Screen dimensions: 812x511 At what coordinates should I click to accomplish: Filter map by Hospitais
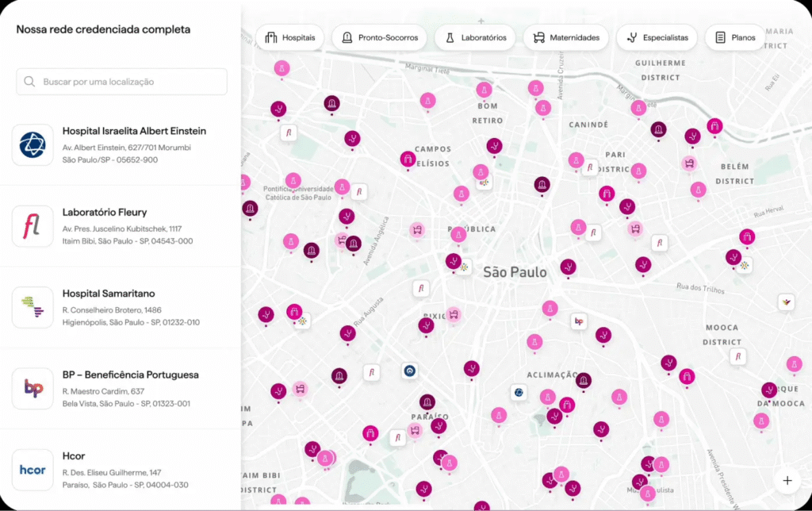pyautogui.click(x=290, y=38)
